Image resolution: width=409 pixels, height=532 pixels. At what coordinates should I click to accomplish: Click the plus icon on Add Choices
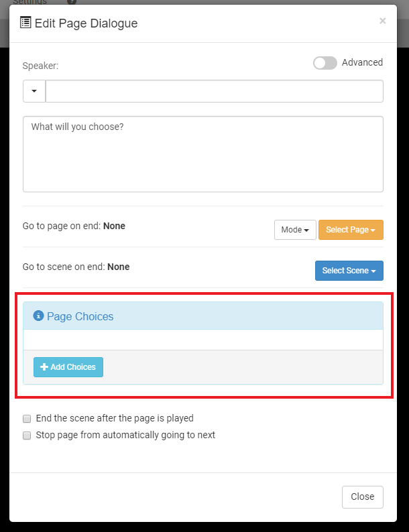click(x=44, y=367)
